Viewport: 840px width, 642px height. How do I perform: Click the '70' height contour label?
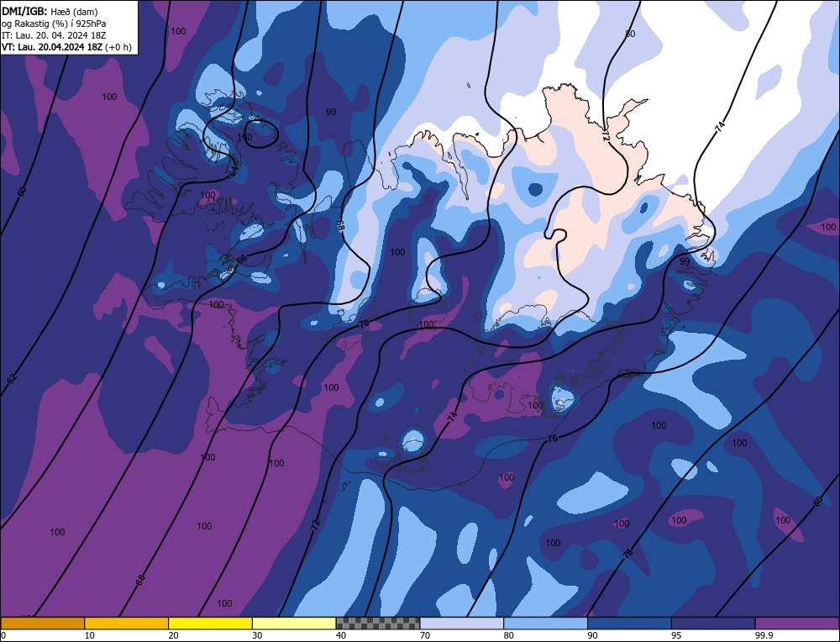(x=364, y=324)
